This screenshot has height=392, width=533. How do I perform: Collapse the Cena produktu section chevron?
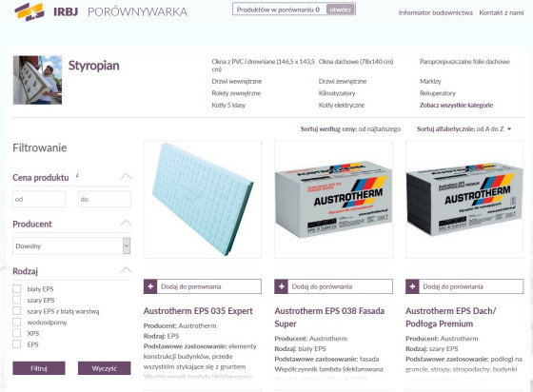pyautogui.click(x=126, y=176)
